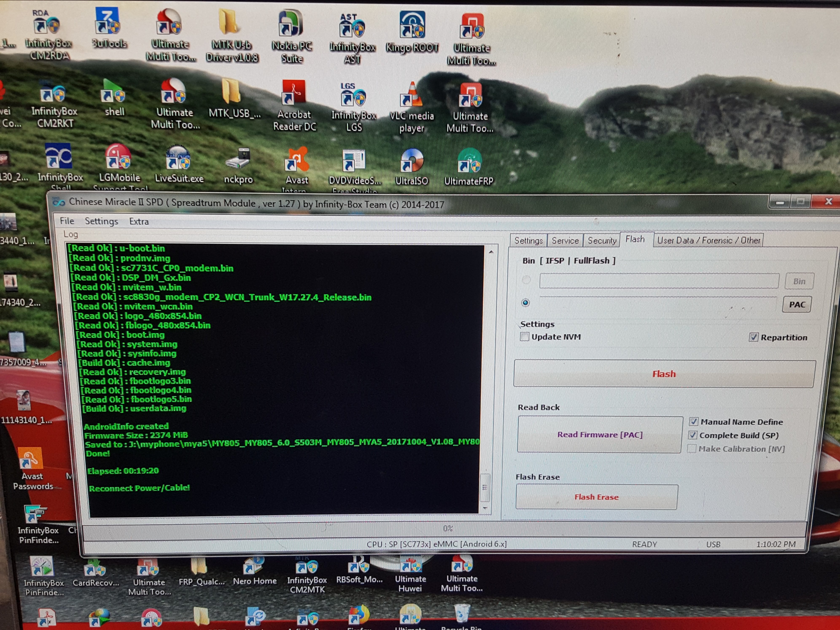Image resolution: width=840 pixels, height=630 pixels.
Task: Launch Avast Internet Security icon
Action: tap(297, 170)
